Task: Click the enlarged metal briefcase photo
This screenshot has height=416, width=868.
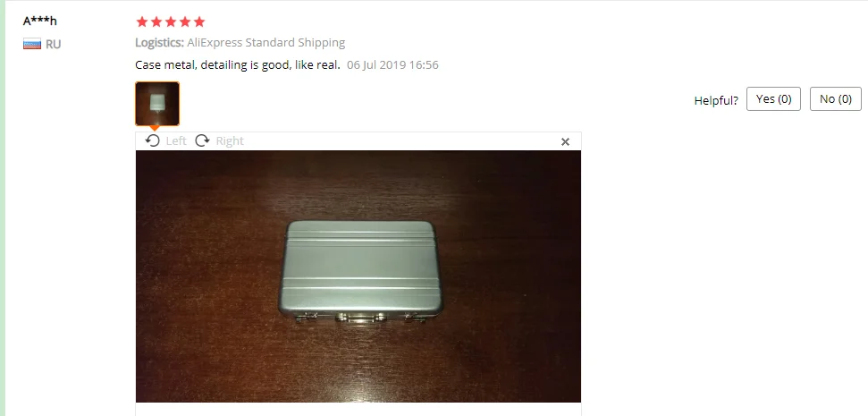Action: (x=358, y=276)
